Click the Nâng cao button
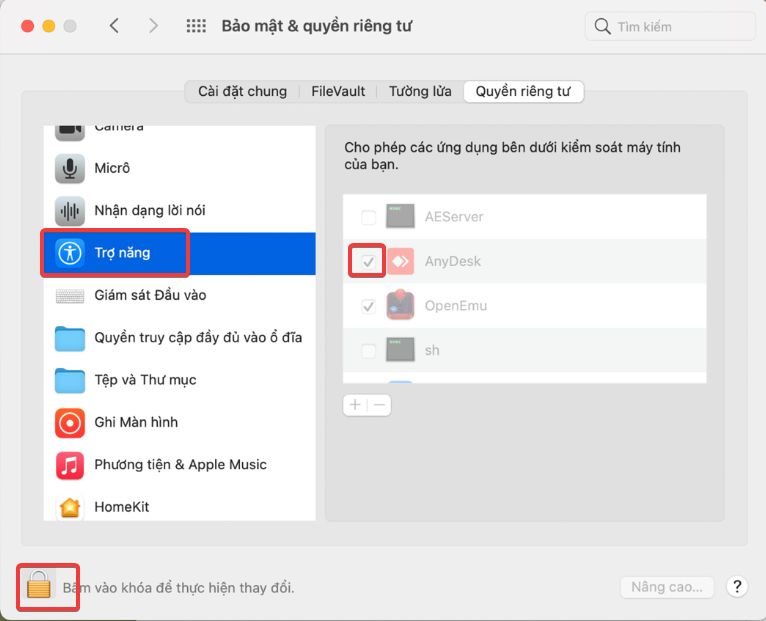The height and width of the screenshot is (621, 766). click(667, 587)
